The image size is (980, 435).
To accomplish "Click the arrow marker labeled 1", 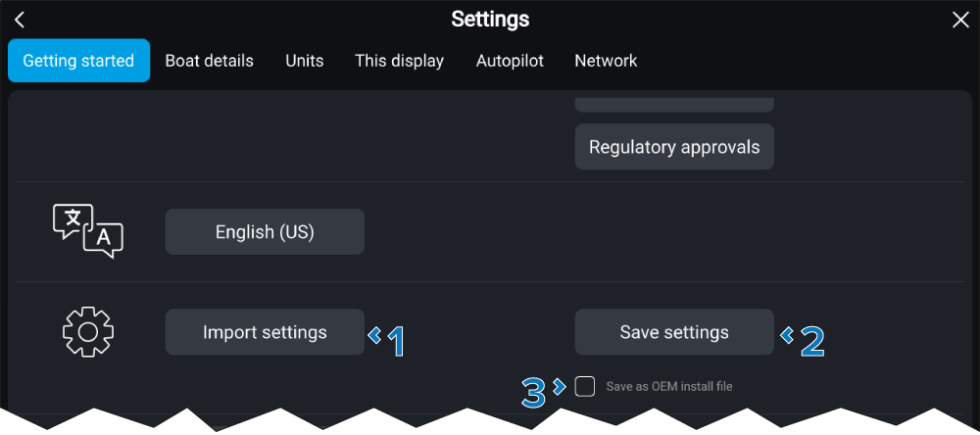I will point(387,339).
